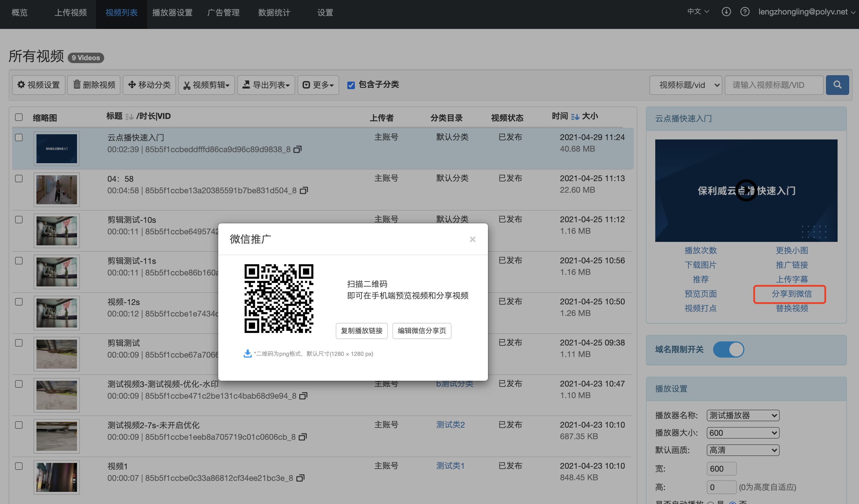Viewport: 859px width, 504px height.
Task: Click the blue search magnifier button
Action: point(837,85)
